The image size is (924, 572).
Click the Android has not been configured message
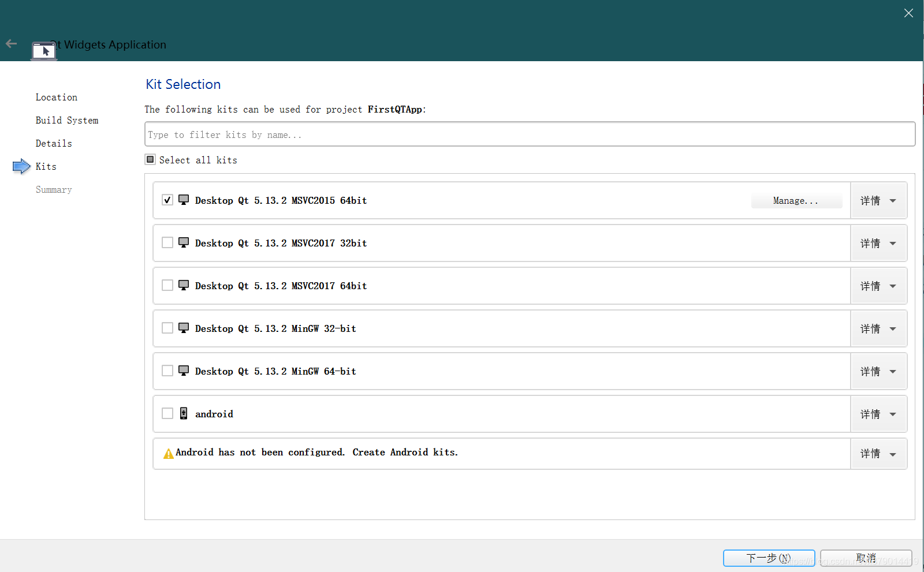[316, 453]
